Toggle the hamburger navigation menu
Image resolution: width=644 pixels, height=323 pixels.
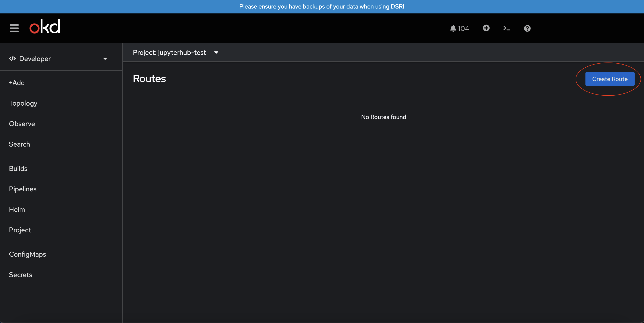click(x=14, y=28)
